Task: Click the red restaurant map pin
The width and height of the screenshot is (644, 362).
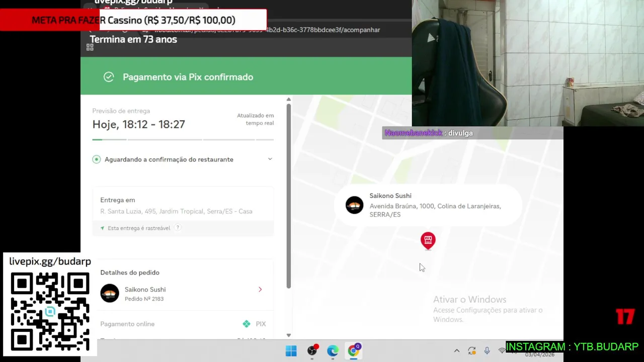Action: 428,241
